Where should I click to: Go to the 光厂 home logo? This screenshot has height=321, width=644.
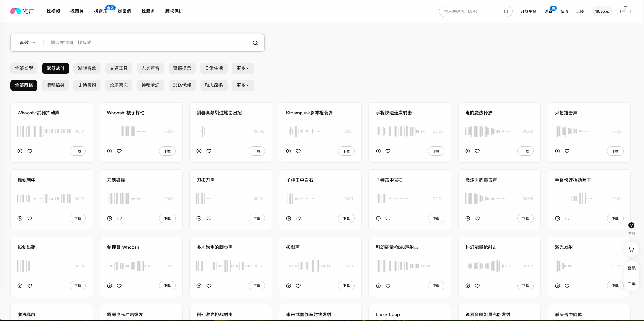click(22, 11)
